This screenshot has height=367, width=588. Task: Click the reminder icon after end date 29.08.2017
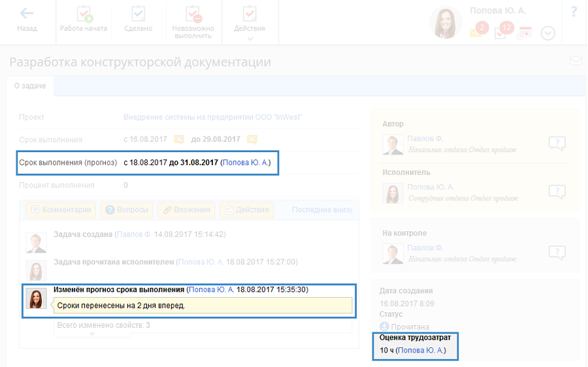tap(252, 139)
